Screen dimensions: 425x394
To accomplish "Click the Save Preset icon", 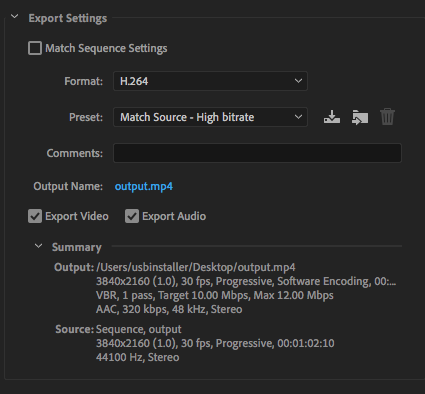I will click(x=332, y=117).
